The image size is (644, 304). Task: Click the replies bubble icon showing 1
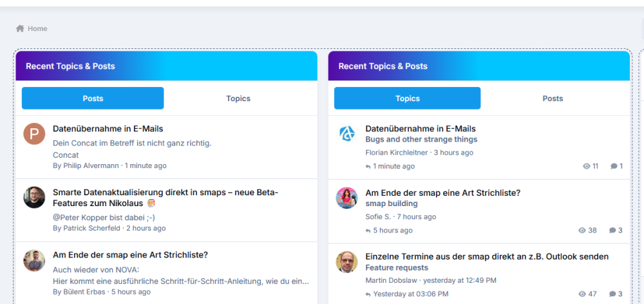(614, 166)
